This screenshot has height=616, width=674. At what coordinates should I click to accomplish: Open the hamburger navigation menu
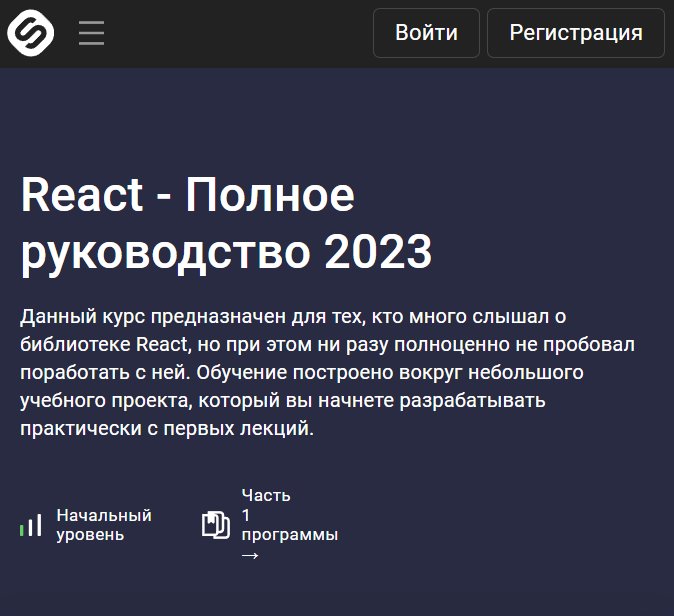pyautogui.click(x=91, y=33)
